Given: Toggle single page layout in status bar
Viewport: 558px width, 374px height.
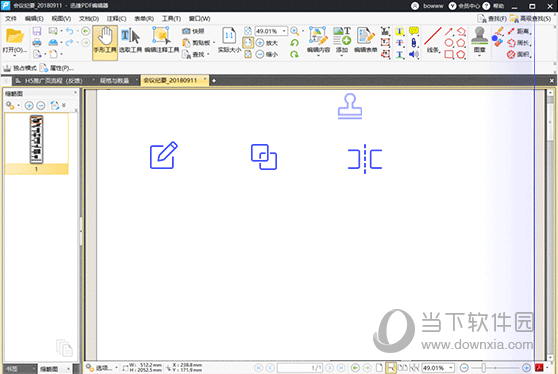Looking at the screenshot, I should [379, 368].
